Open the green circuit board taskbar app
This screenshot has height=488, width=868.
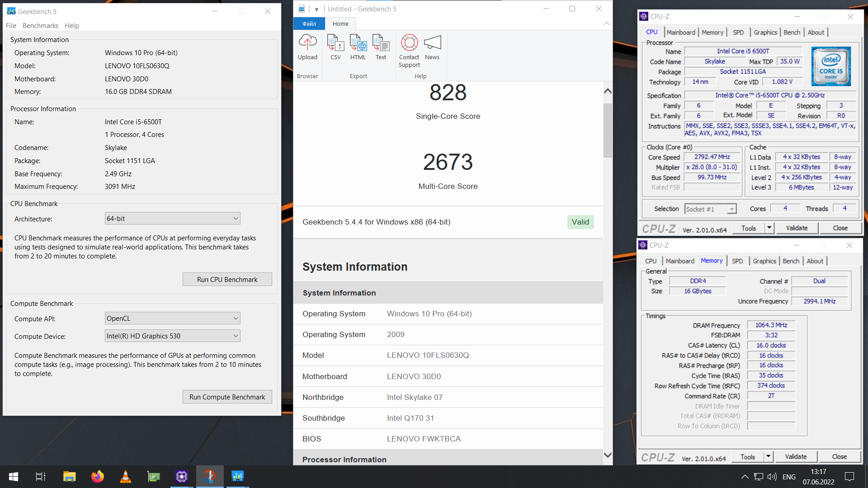[x=153, y=477]
